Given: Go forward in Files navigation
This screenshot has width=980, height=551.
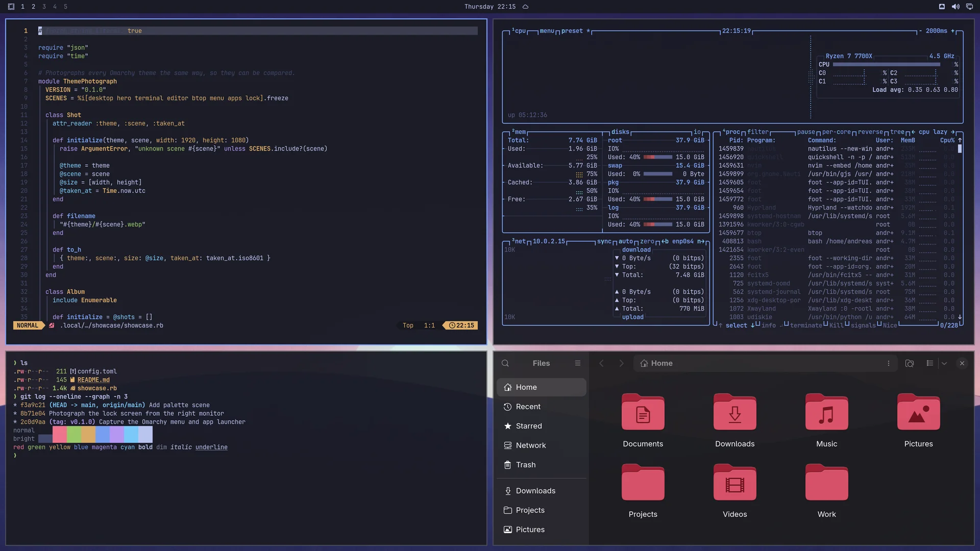Looking at the screenshot, I should click(621, 363).
